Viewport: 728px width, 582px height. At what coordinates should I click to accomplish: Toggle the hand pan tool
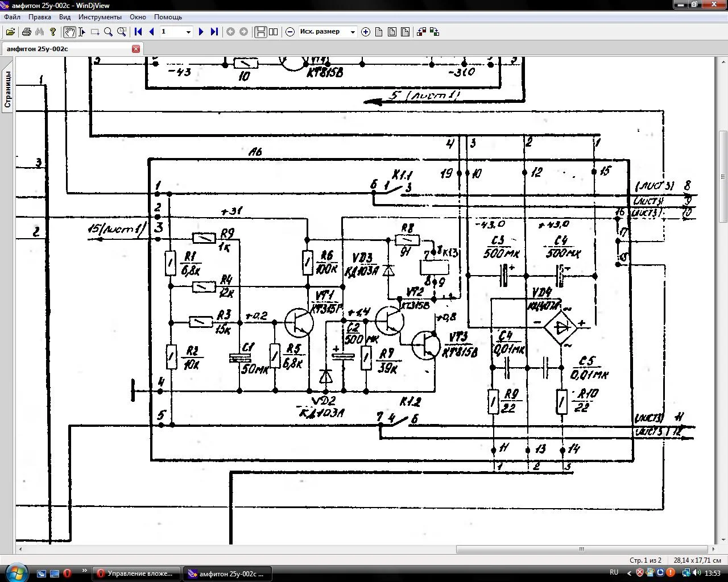point(69,32)
